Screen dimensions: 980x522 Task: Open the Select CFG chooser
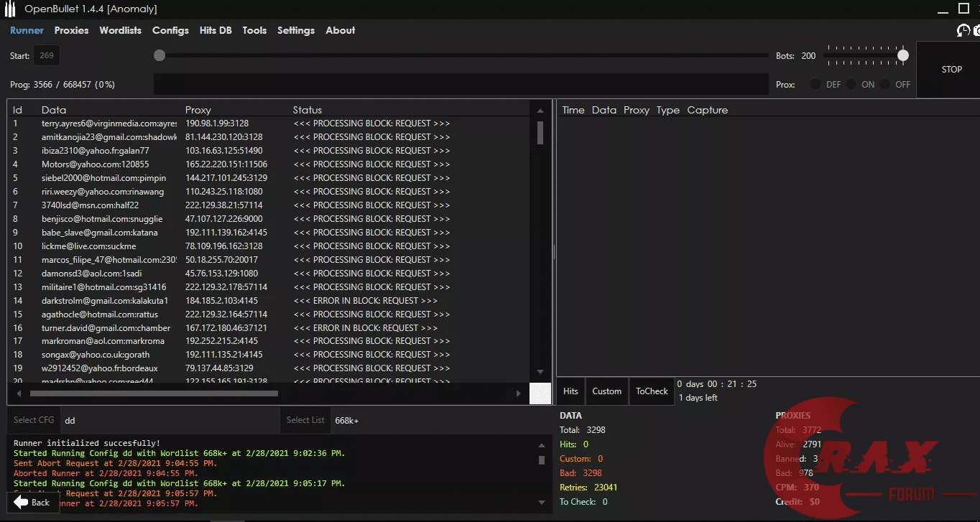(34, 420)
